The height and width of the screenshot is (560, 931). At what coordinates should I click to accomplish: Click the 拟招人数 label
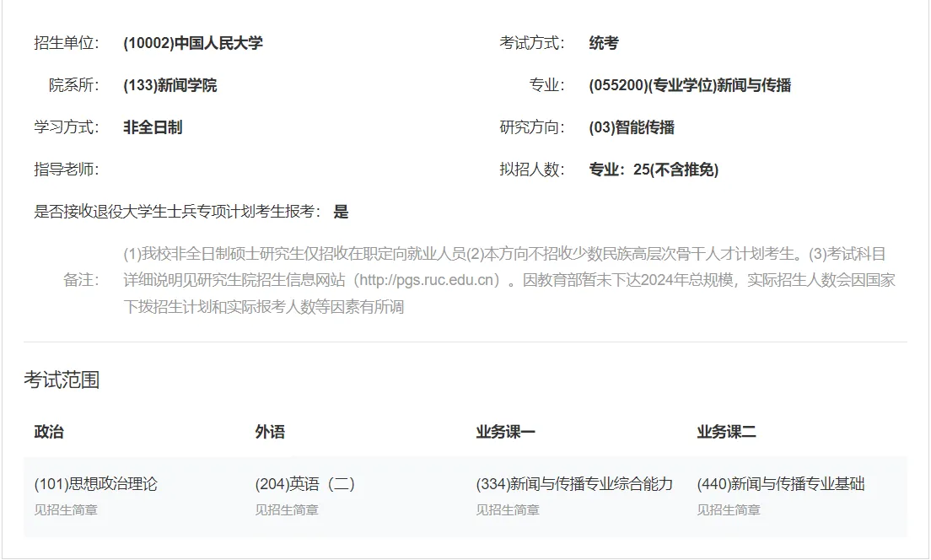click(532, 170)
